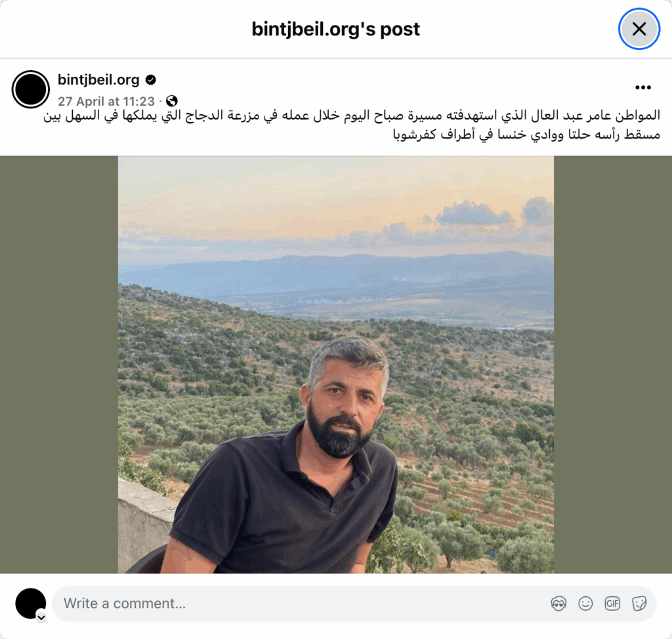This screenshot has width=672, height=639.
Task: Click the globe public audience icon
Action: pyautogui.click(x=172, y=100)
